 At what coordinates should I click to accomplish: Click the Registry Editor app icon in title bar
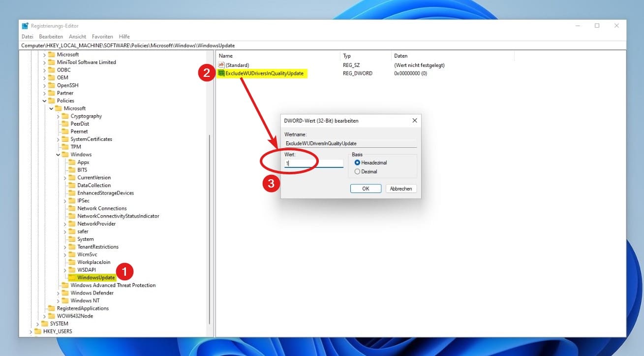[25, 26]
